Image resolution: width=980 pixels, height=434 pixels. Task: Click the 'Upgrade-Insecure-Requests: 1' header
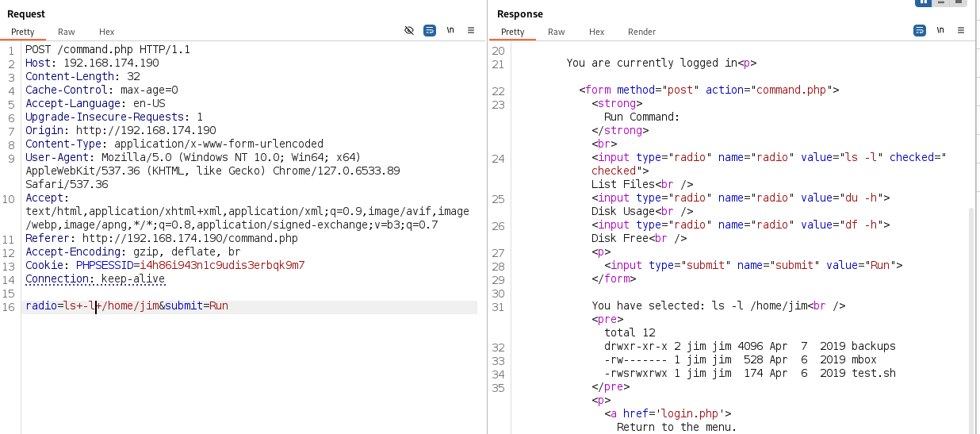114,117
